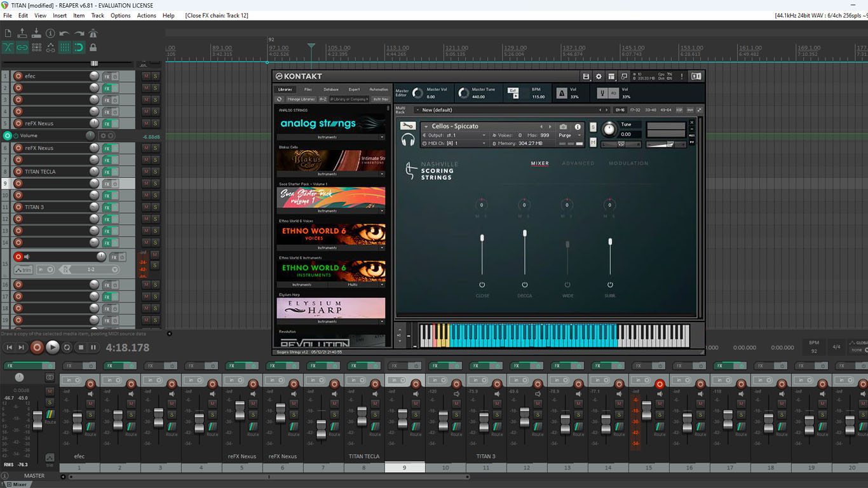Click the Kontakt logo header
Viewport: 868px width, 488px height.
[299, 76]
